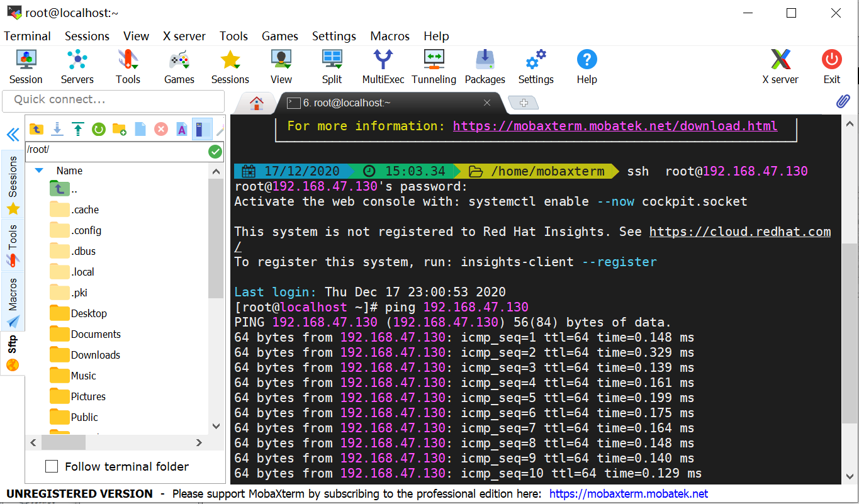
Task: Open the Sessions star toolbar icon
Action: (x=230, y=67)
